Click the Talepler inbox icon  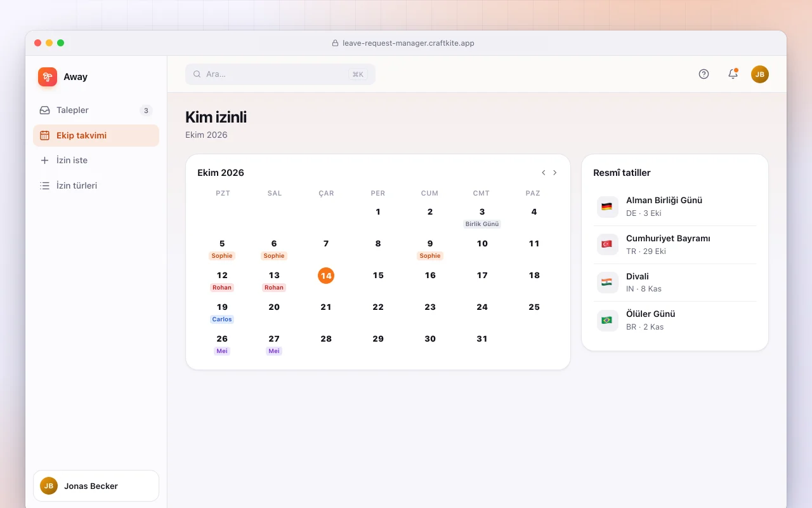[x=44, y=110]
